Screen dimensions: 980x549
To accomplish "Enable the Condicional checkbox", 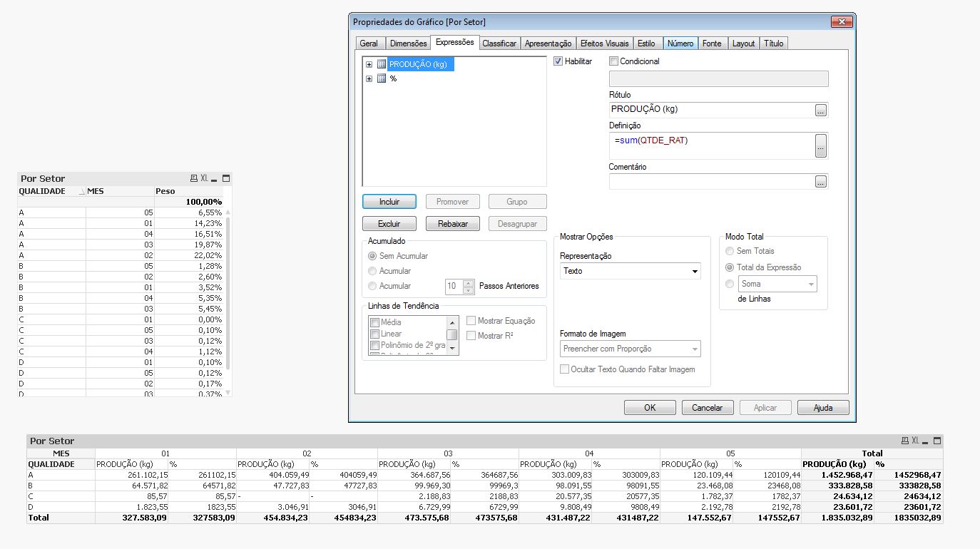I will pyautogui.click(x=614, y=61).
